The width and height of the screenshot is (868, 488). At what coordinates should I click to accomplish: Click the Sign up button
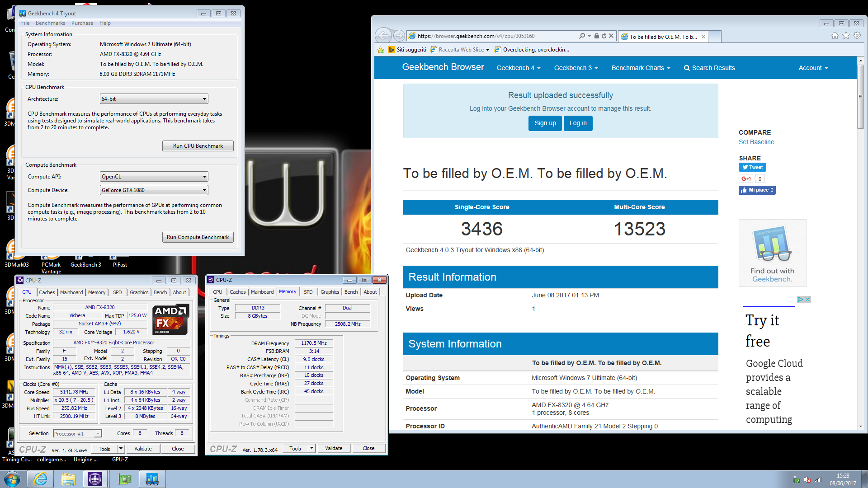coord(545,123)
